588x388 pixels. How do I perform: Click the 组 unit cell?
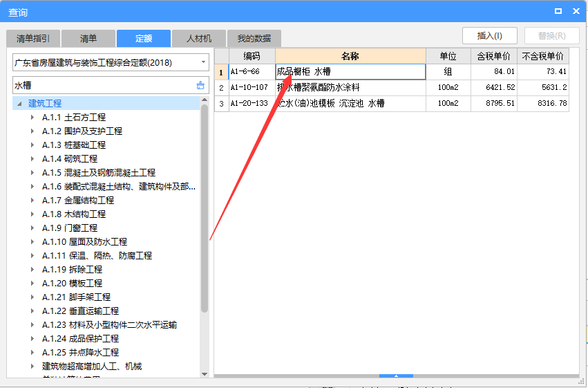pyautogui.click(x=448, y=72)
